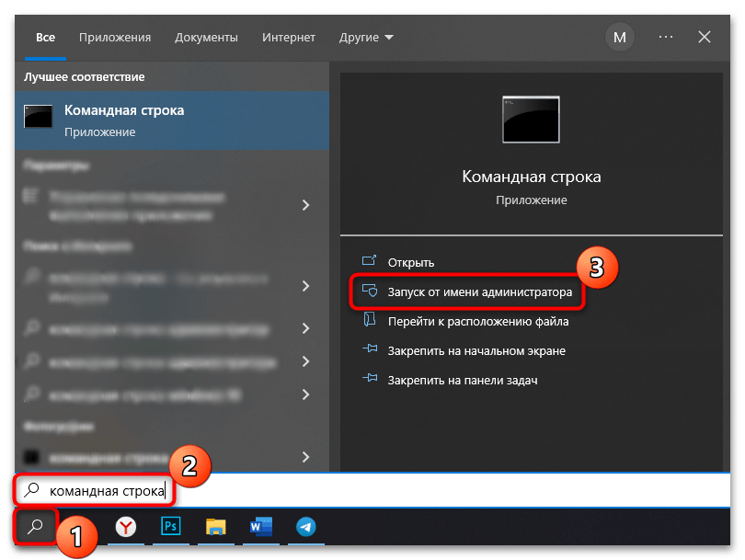Screen dimensions: 745x560
Task: Choose Перейти к расположению файла
Action: tap(477, 322)
